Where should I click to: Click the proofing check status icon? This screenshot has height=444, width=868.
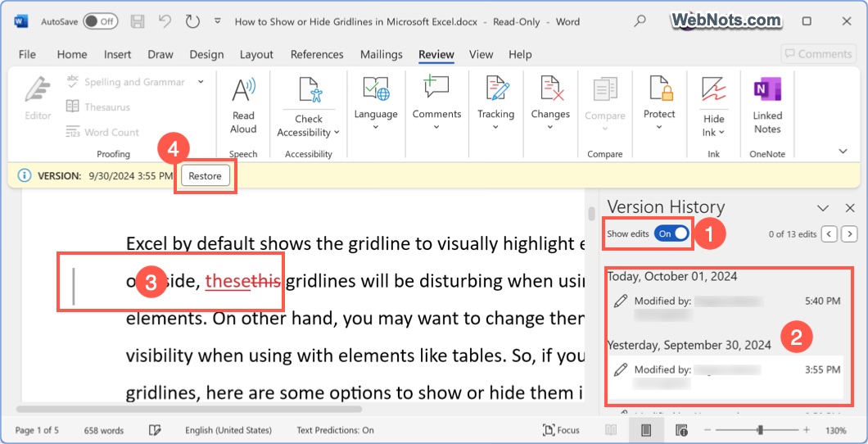155,430
